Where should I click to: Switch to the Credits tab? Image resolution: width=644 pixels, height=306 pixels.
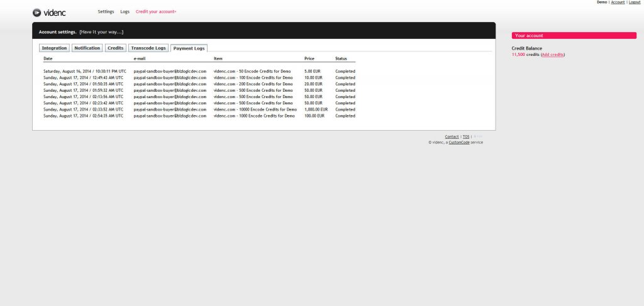coord(116,48)
